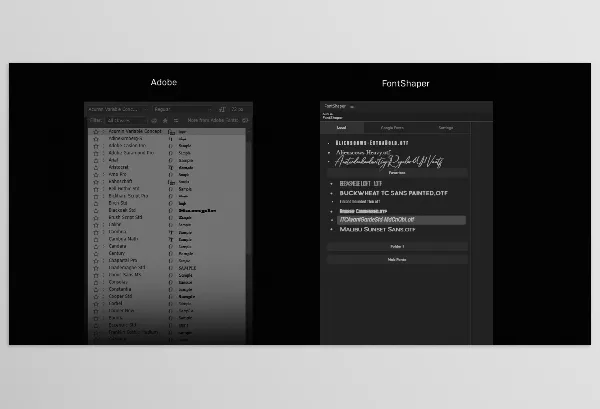
Task: Click the TrueType icon on Cambria row
Action: 171,232
